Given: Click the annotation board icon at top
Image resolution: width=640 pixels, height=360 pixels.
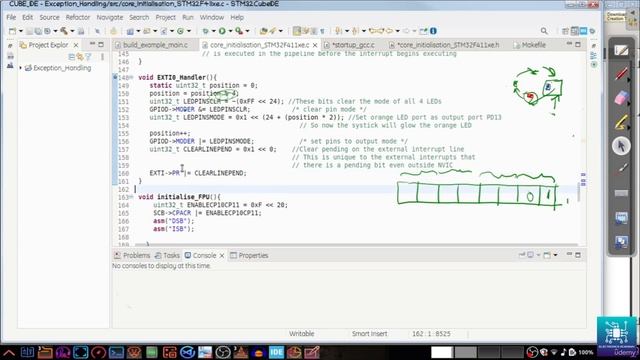Looking at the screenshot, I should (x=621, y=51).
